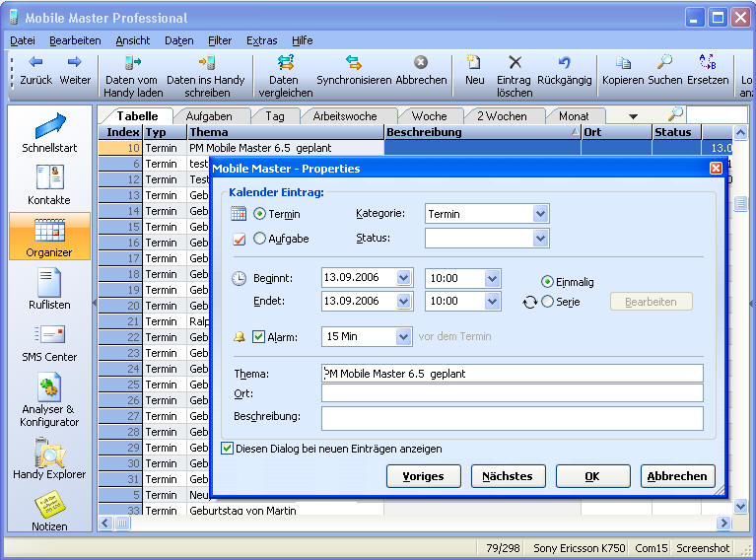The width and height of the screenshot is (756, 560).
Task: Load data from phone (Daten vom Handy laden)
Action: tap(133, 76)
